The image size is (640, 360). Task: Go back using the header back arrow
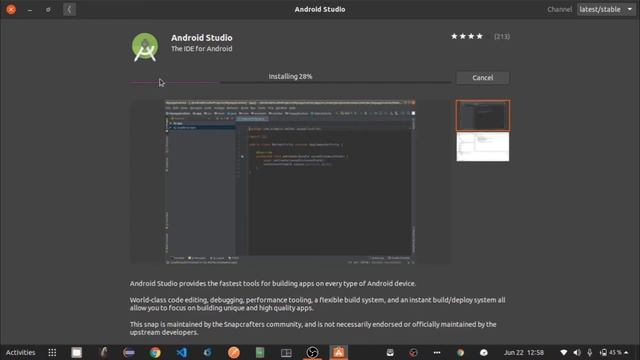coord(69,9)
